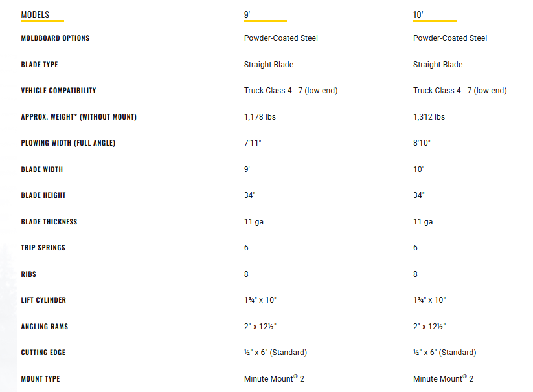Viewport: 533px width, 392px height.
Task: Click Minute Mount 2 under 10' model
Action: (443, 378)
